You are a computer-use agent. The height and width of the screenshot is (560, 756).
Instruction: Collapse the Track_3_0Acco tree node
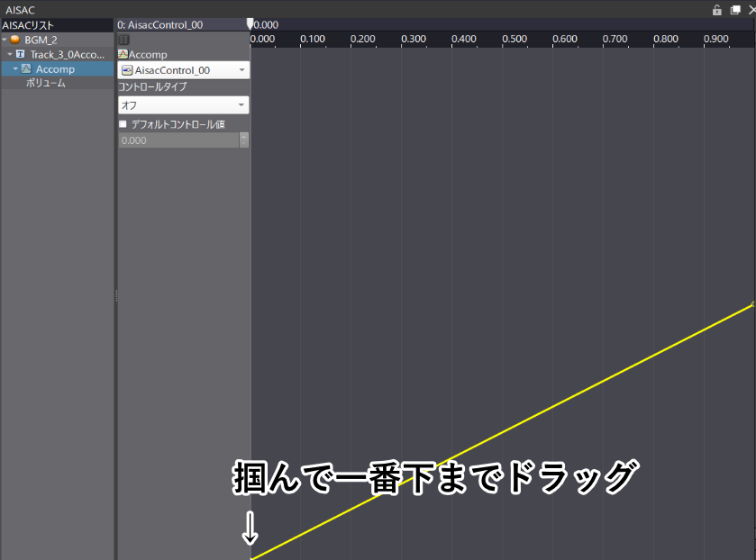[x=10, y=54]
